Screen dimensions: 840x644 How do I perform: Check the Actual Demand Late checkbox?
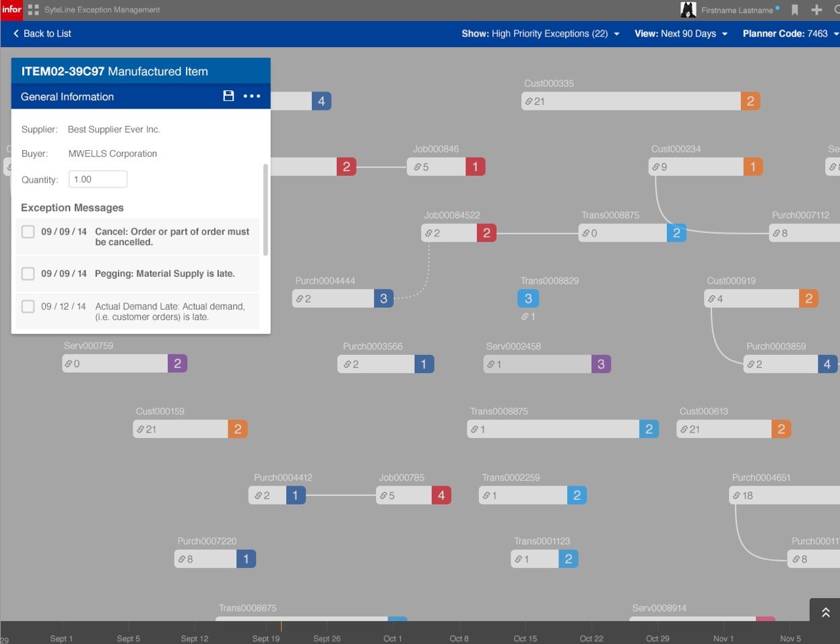click(28, 307)
